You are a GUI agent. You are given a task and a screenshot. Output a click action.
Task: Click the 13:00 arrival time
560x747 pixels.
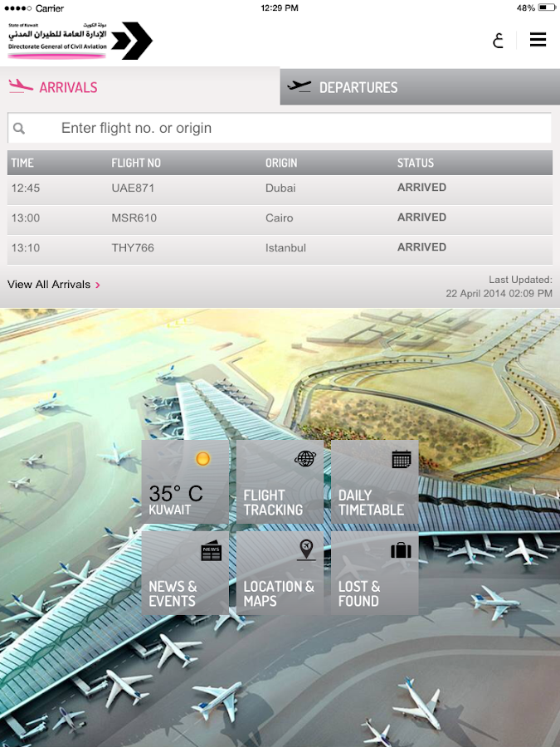click(x=26, y=218)
